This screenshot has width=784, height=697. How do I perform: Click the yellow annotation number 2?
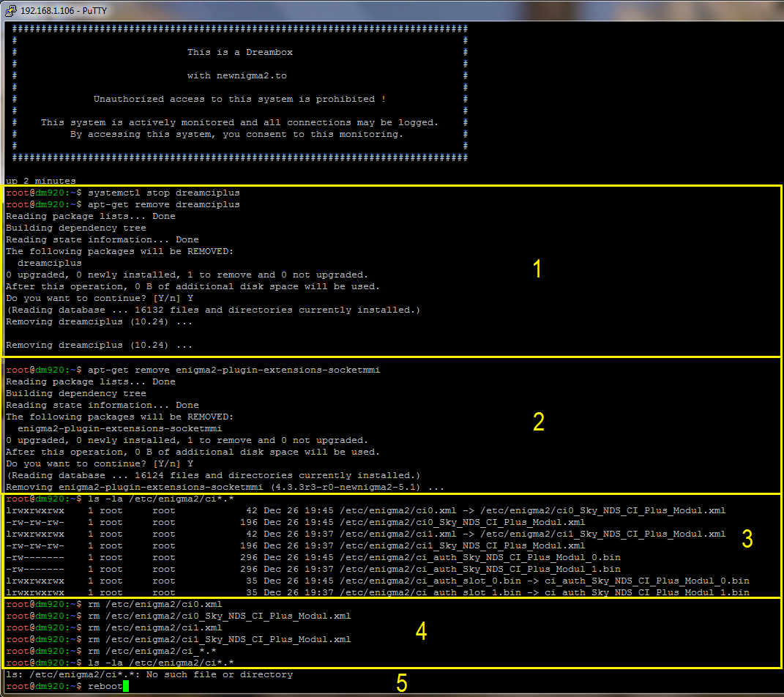pos(538,422)
